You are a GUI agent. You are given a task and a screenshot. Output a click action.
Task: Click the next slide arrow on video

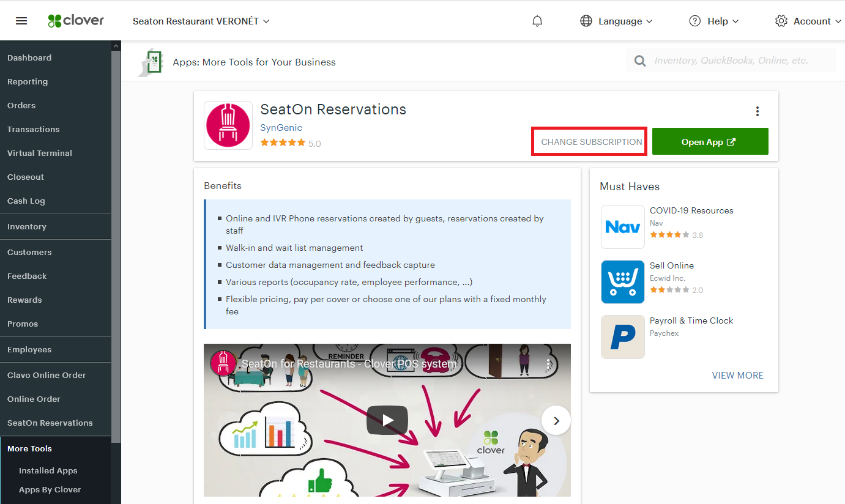tap(556, 420)
